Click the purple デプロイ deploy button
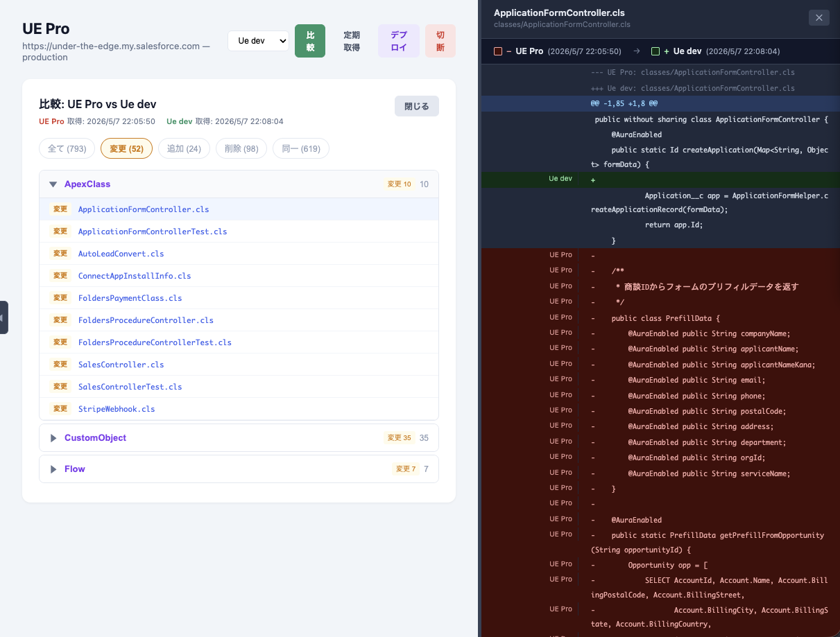Viewport: 840px width, 637px height. pos(399,41)
